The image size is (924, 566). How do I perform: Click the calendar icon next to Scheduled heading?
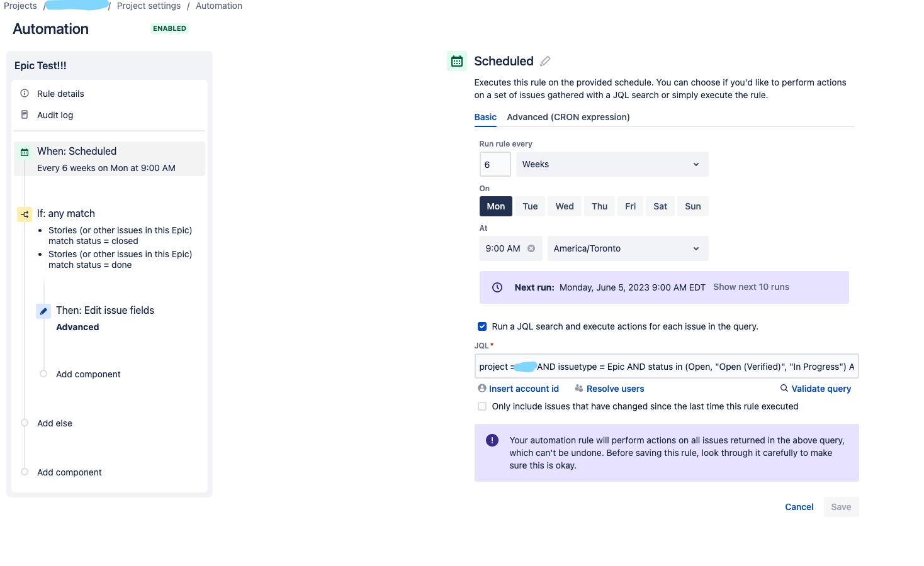tap(457, 61)
